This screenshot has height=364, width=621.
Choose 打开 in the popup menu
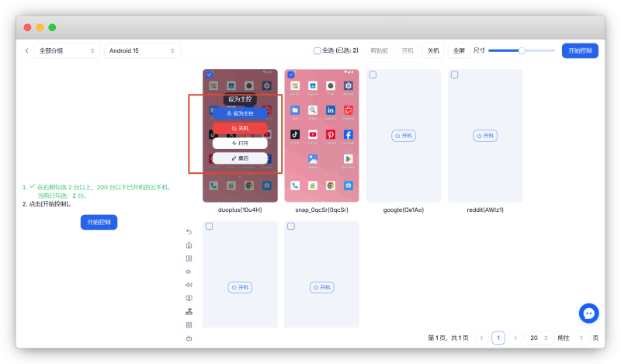pyautogui.click(x=240, y=144)
